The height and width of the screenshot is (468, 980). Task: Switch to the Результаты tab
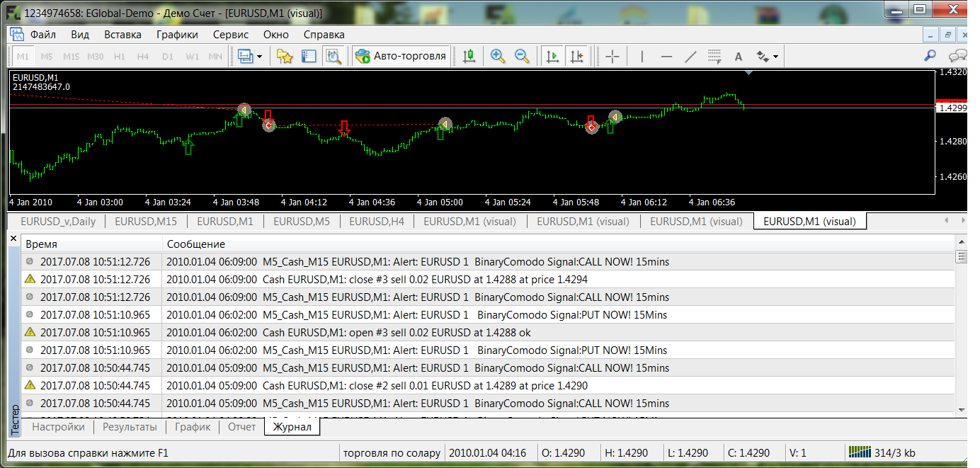click(130, 427)
